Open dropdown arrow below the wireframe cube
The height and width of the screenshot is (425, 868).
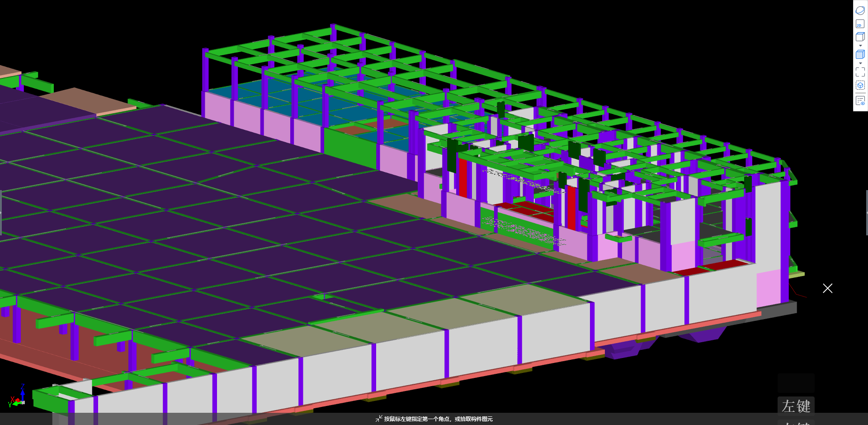(860, 46)
